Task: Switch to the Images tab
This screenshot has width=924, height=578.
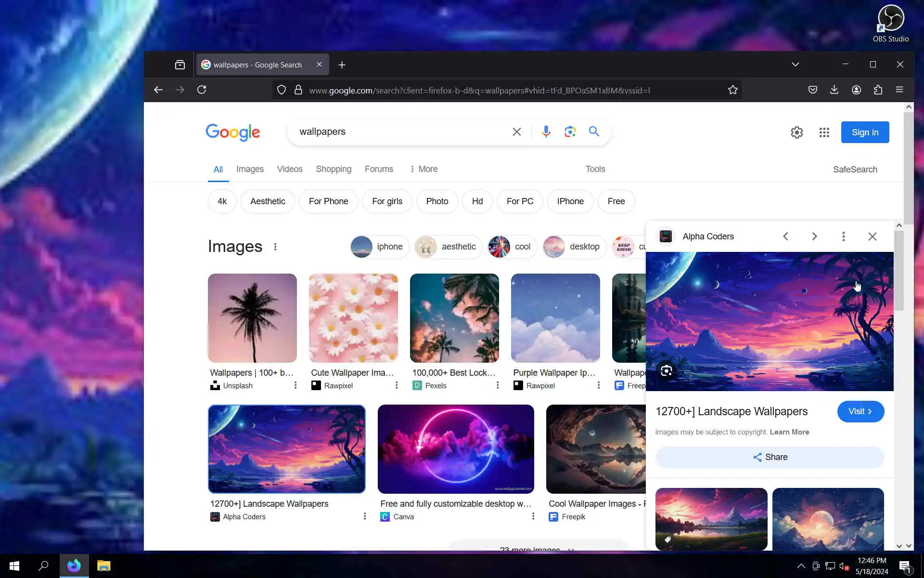Action: 250,169
